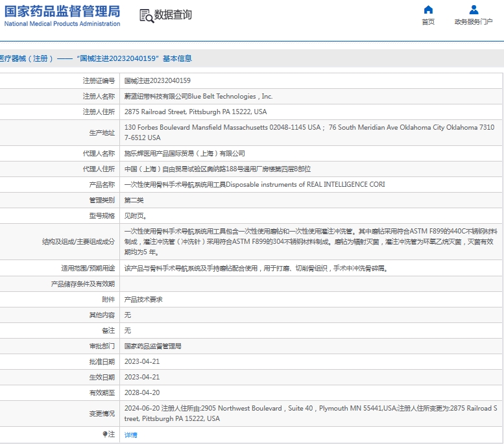Click address 2875 Railroad Street, Pittsburgh value
The height and width of the screenshot is (445, 504).
[195, 112]
